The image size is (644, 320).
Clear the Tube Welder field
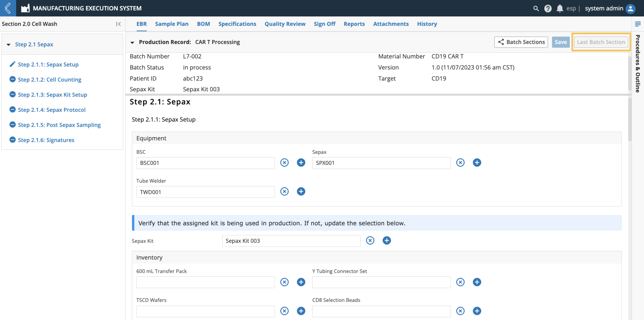[x=284, y=192]
